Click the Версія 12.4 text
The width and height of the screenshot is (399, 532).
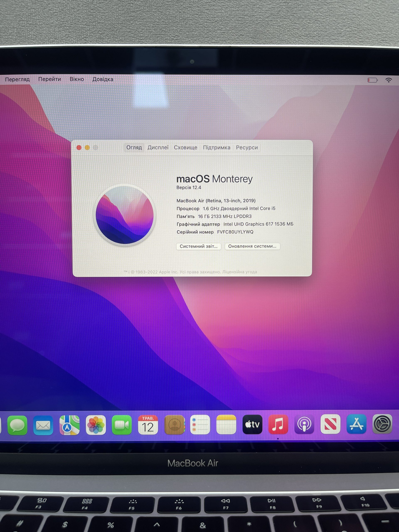click(189, 188)
